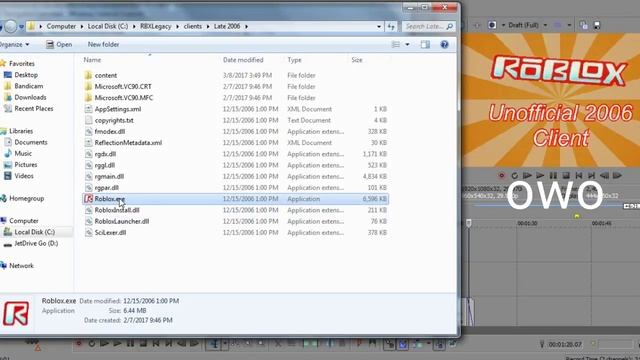Click Play in the video preview transport
The width and height of the screenshot is (640, 360).
tap(540, 176)
